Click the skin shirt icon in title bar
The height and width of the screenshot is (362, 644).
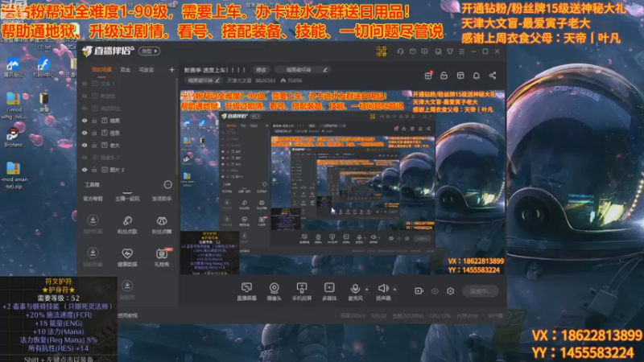450,51
